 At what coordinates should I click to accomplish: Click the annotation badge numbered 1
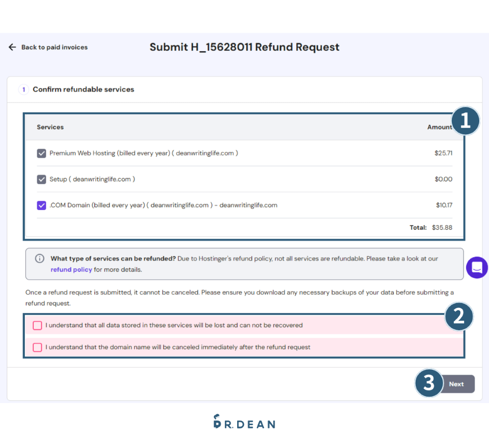(x=465, y=121)
